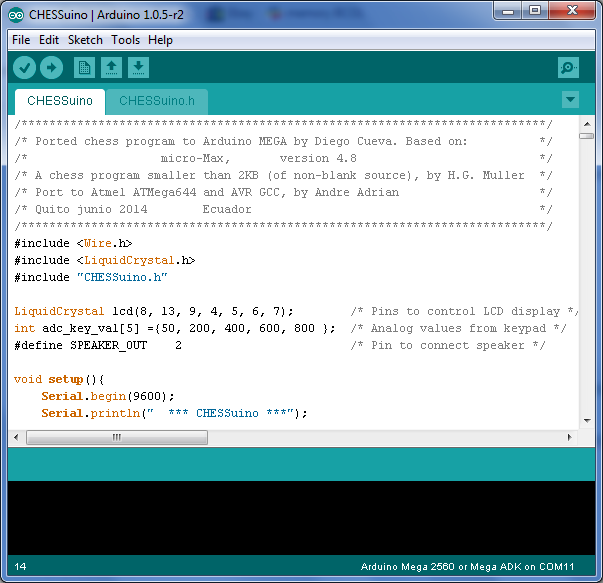Click the Verify sketch checkmark icon
Image resolution: width=603 pixels, height=583 pixels.
(x=24, y=68)
